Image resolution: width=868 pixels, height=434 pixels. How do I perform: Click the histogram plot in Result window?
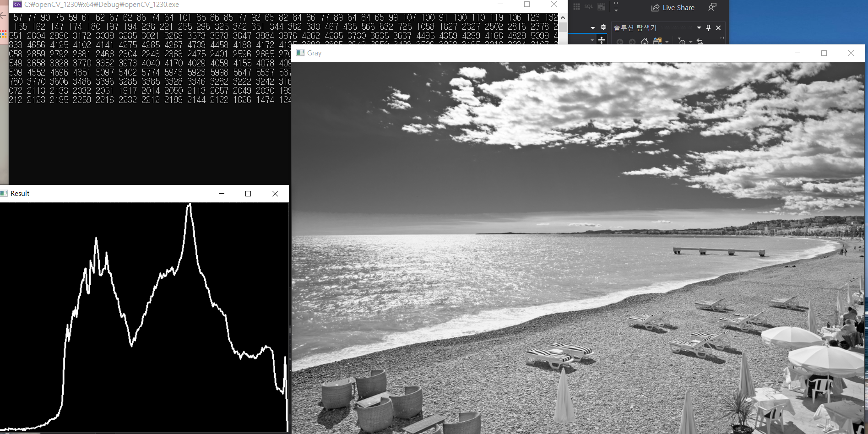point(144,317)
